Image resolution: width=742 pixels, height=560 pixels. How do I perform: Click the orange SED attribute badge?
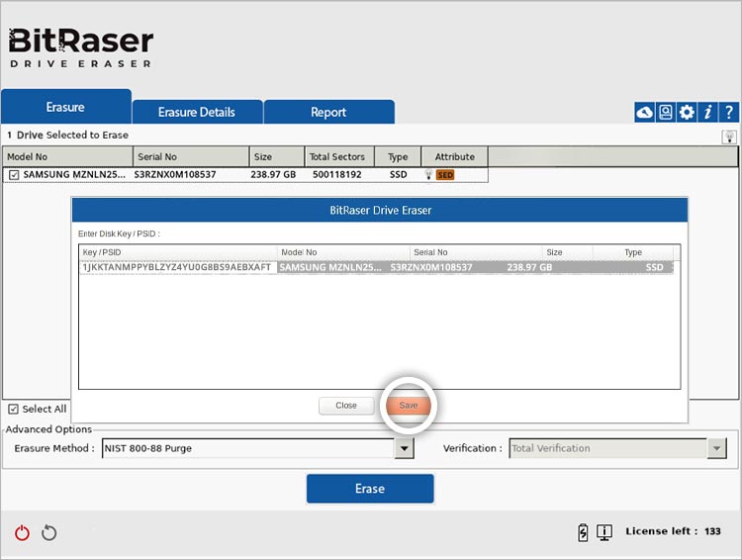pyautogui.click(x=445, y=175)
